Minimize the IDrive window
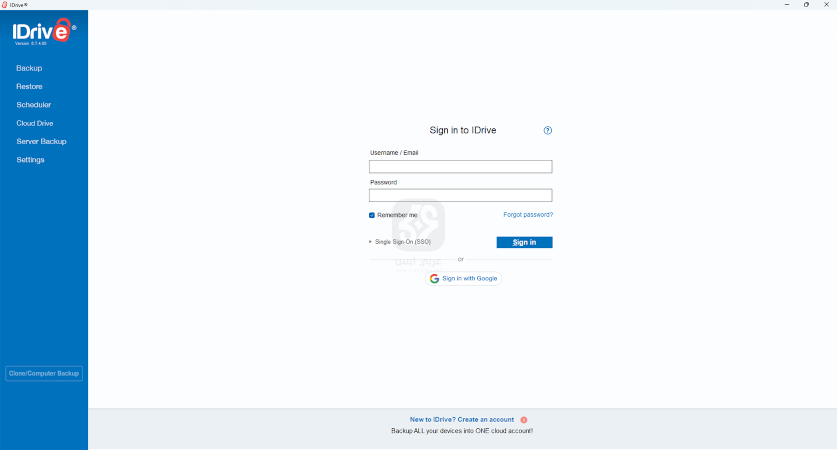 point(787,5)
